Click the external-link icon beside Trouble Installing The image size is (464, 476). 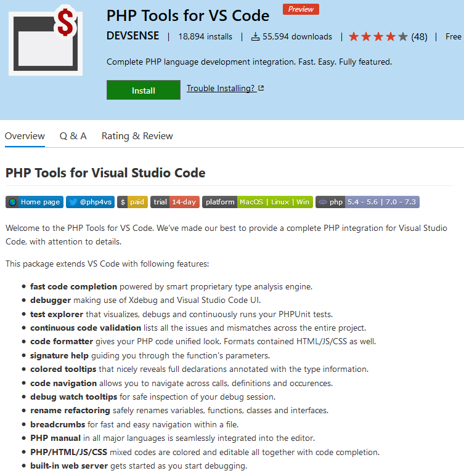click(x=261, y=88)
